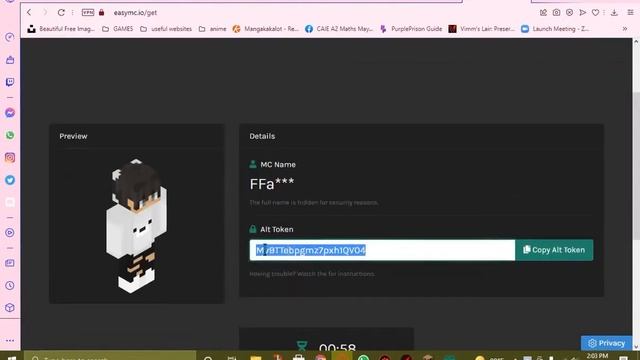Open the Privacy settings button
This screenshot has height=360, width=640.
pos(606,343)
